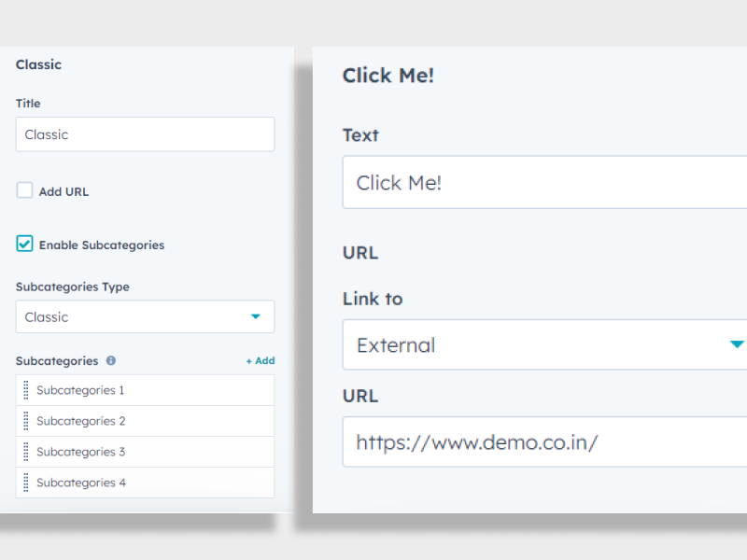Select the Subcategories 2 row
Screen dimensions: 747x560
(x=80, y=421)
